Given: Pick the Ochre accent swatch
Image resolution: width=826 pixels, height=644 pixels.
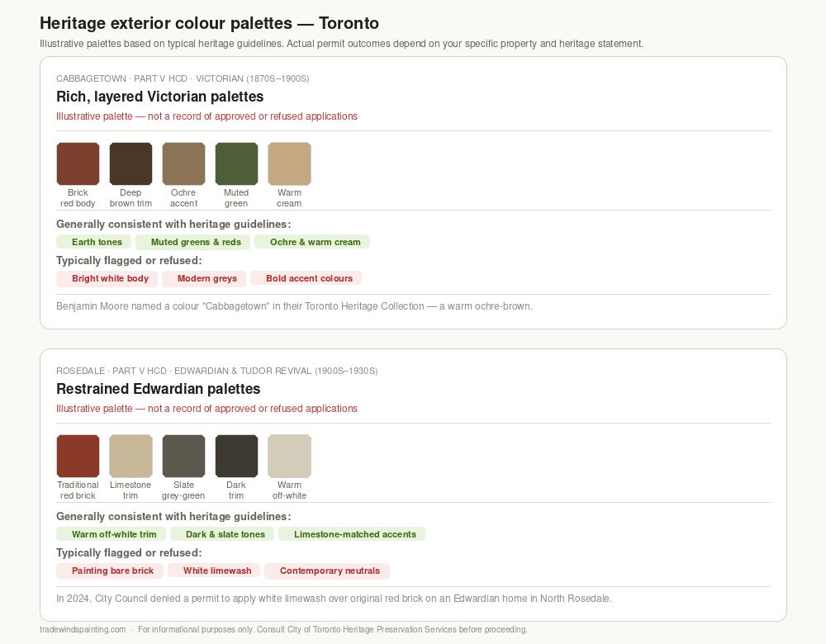Looking at the screenshot, I should click(184, 163).
